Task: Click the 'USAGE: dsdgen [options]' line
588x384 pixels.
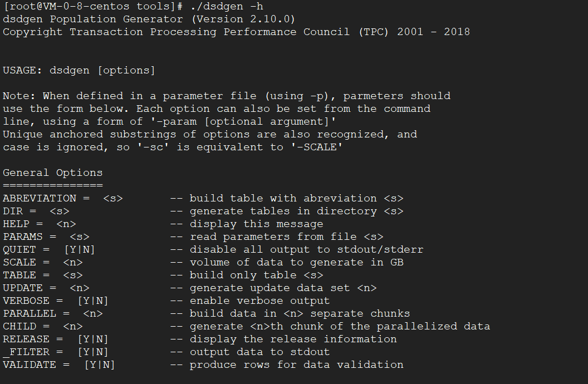Action: 79,70
